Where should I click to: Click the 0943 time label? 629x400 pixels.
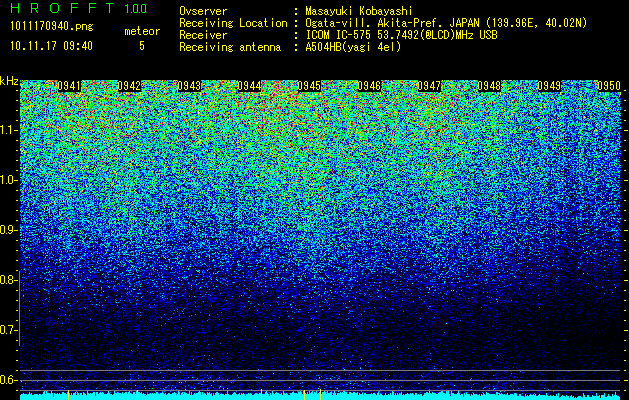point(189,86)
